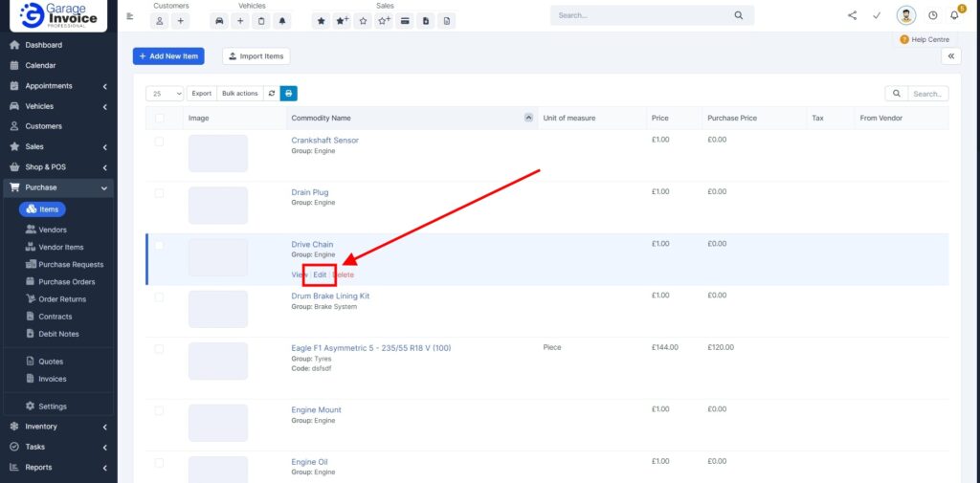Click the Add New Item button
980x483 pixels.
[168, 56]
